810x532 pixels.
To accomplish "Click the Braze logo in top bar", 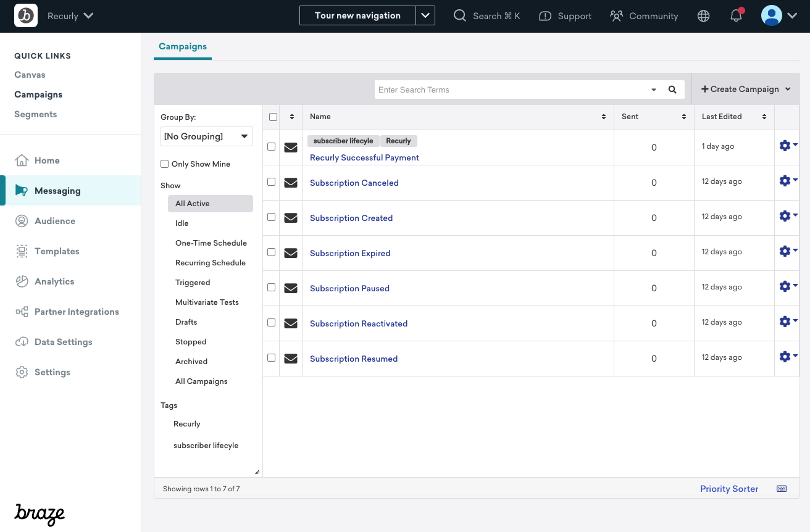I will click(26, 16).
